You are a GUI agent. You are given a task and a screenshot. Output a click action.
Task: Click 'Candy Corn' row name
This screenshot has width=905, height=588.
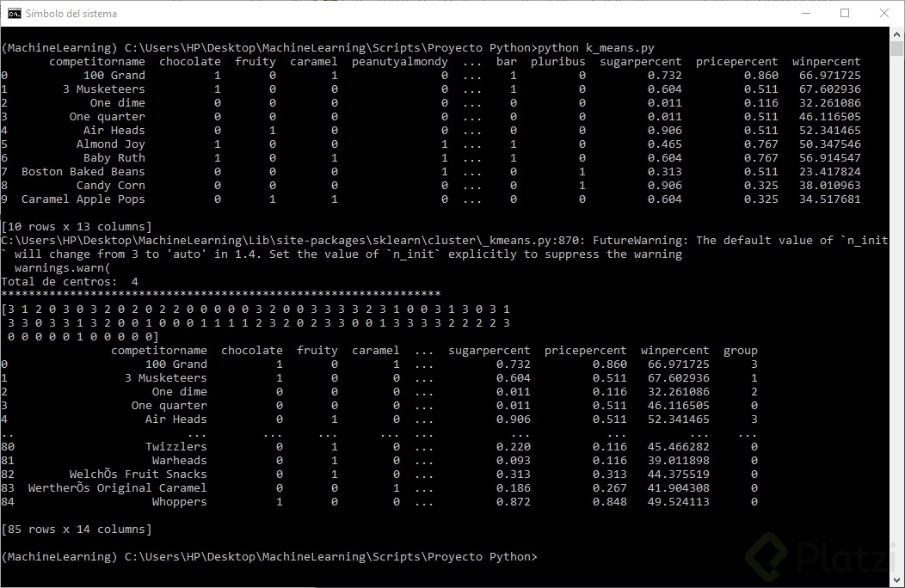[x=111, y=186]
